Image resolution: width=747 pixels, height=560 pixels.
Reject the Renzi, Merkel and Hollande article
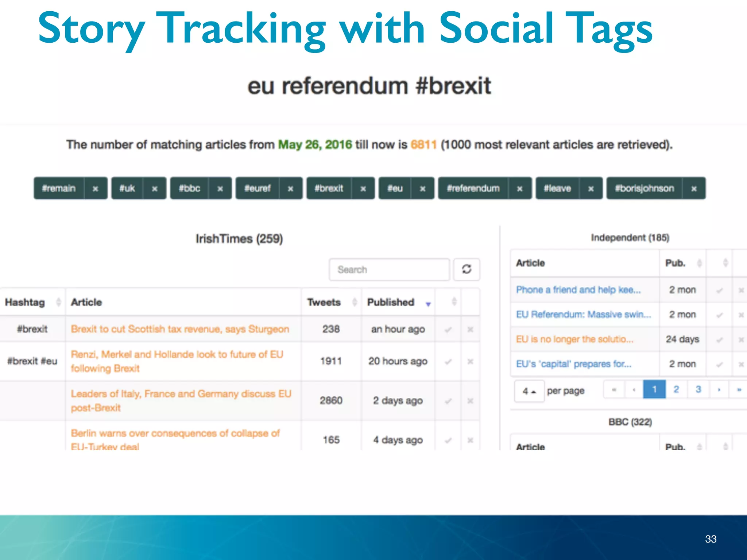470,362
